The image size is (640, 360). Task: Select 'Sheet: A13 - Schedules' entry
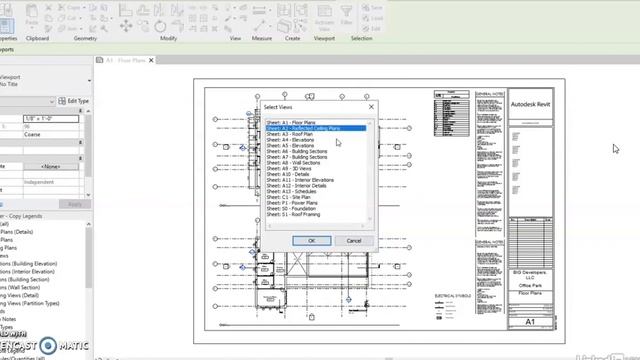pyautogui.click(x=291, y=191)
